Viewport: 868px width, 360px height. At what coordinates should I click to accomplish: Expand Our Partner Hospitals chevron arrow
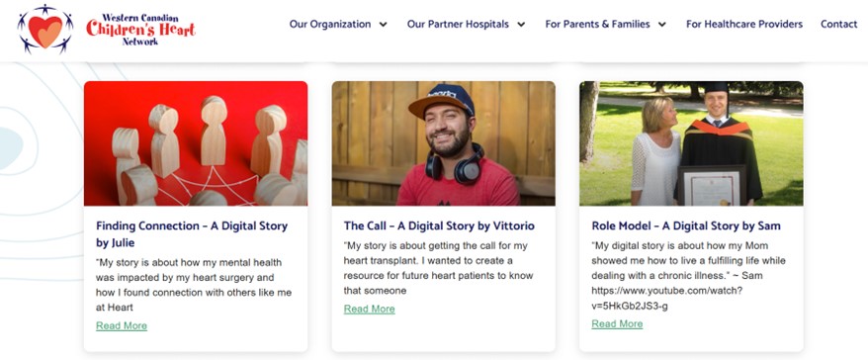point(521,25)
